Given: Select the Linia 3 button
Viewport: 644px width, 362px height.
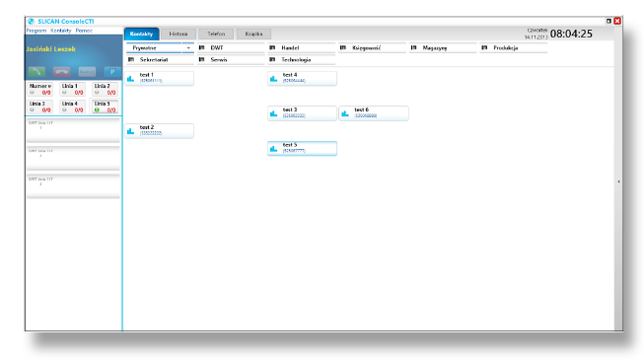Looking at the screenshot, I should point(40,107).
